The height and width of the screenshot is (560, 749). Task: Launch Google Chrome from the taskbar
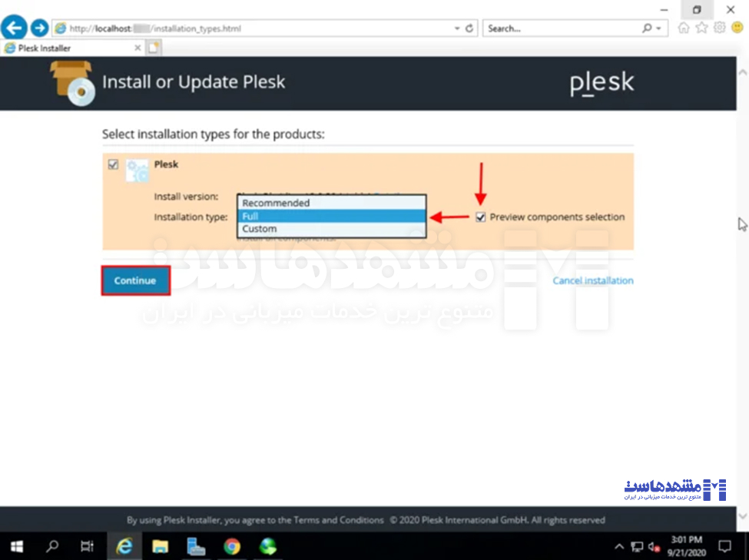click(232, 546)
